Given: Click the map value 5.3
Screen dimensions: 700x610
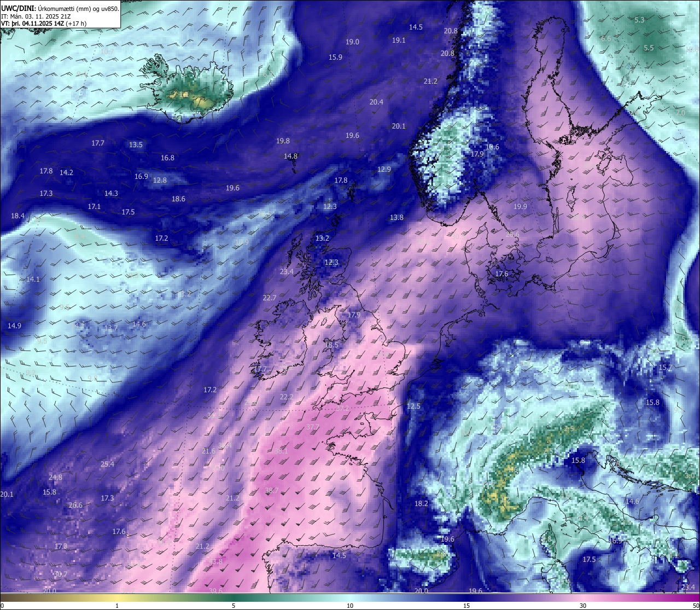Looking at the screenshot, I should point(639,20).
